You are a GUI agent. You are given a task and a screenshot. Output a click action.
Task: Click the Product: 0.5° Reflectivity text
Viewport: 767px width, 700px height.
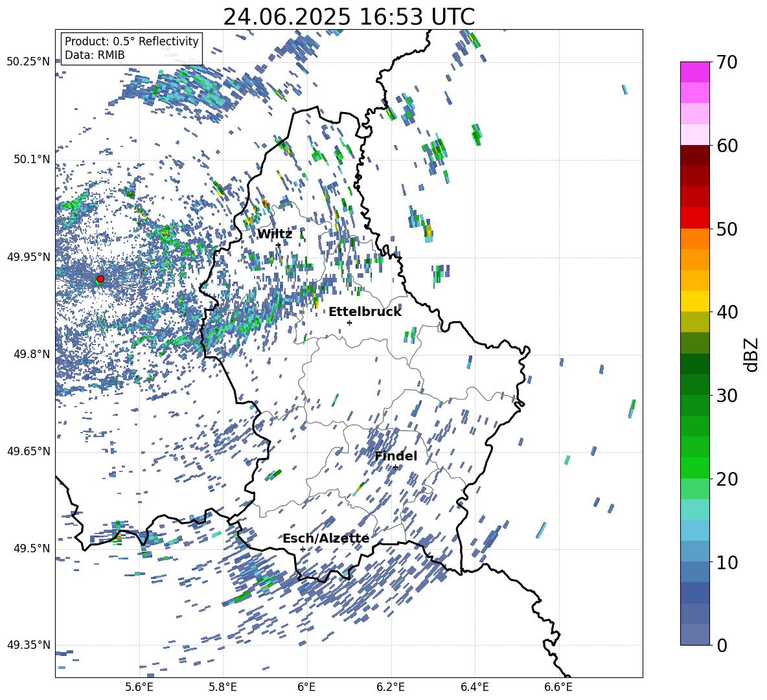point(132,41)
